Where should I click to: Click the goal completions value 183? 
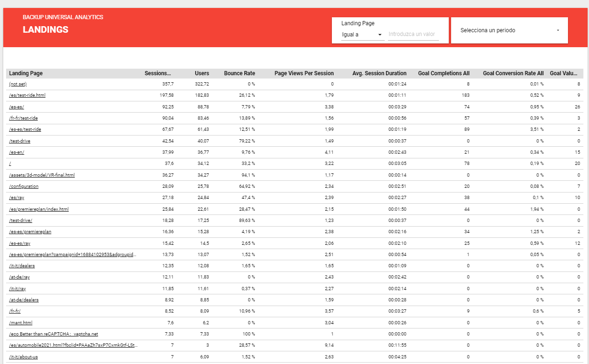[465, 95]
